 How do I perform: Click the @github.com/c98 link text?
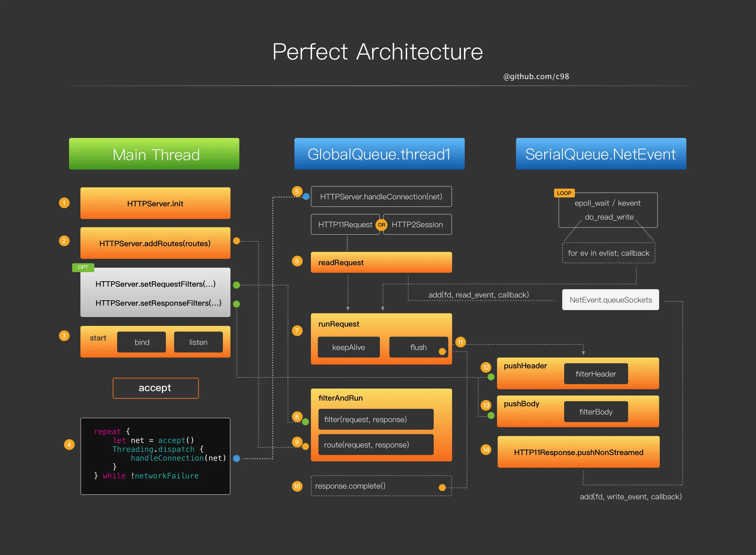click(x=536, y=77)
